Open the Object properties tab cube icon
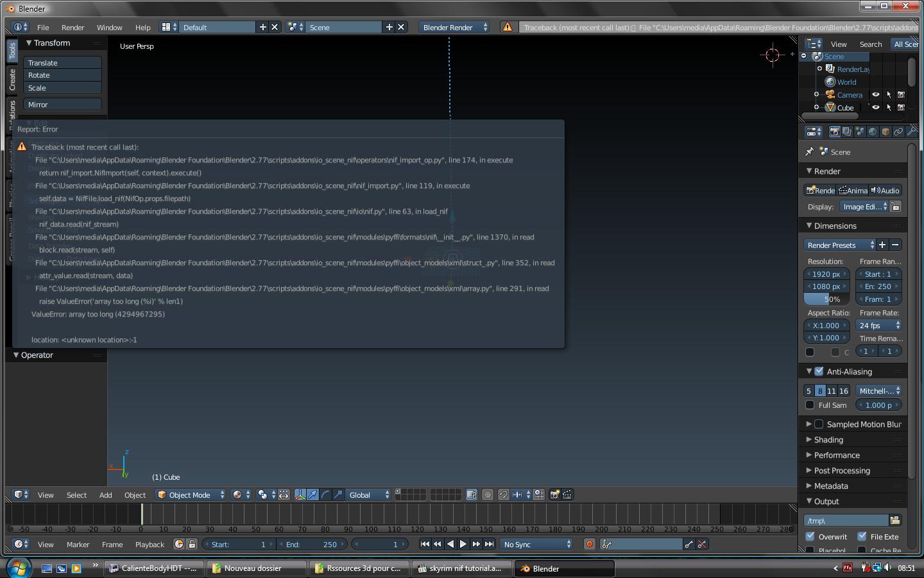Viewport: 924px width, 578px height. click(x=886, y=132)
